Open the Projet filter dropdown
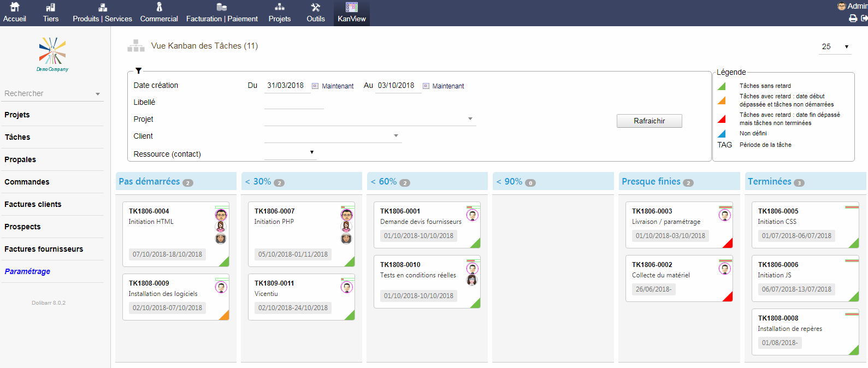This screenshot has height=368, width=868. (470, 119)
